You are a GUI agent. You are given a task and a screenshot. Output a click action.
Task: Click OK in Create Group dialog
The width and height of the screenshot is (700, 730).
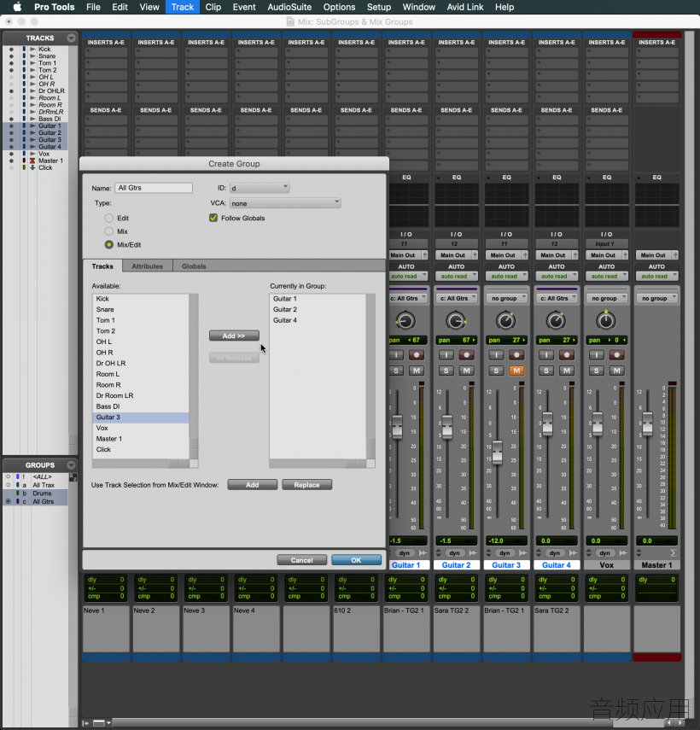click(356, 560)
